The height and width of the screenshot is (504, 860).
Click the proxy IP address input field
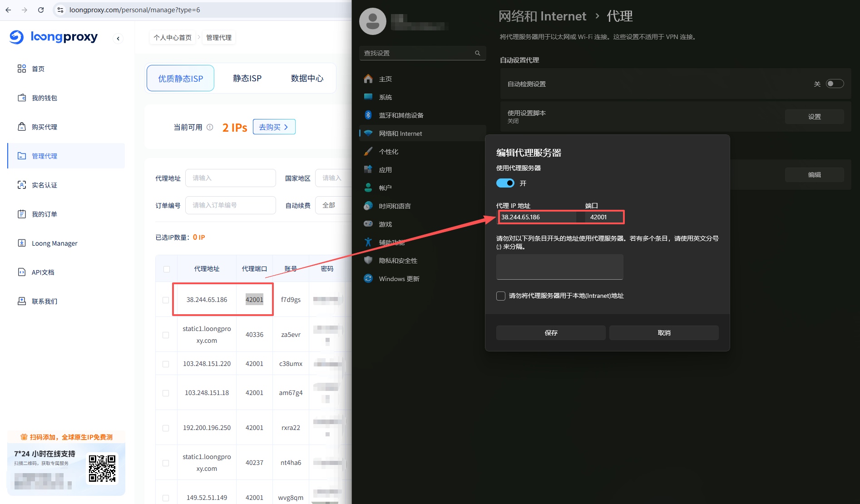pos(537,217)
